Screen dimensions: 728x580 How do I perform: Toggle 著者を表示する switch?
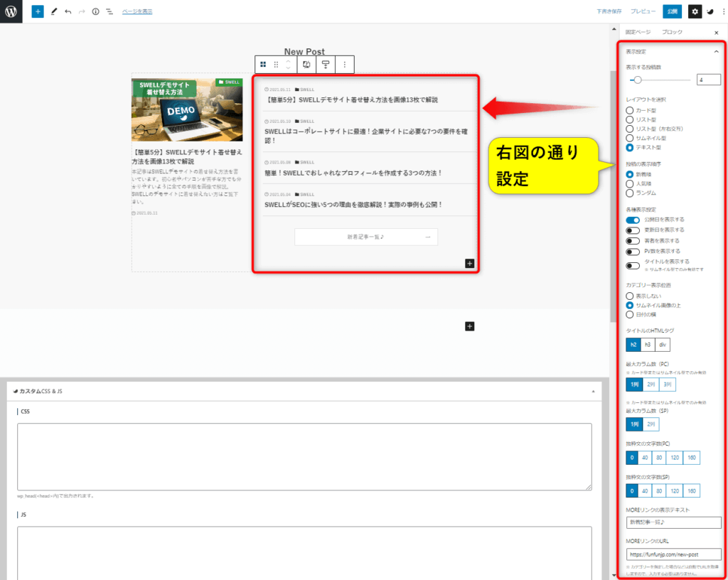633,241
